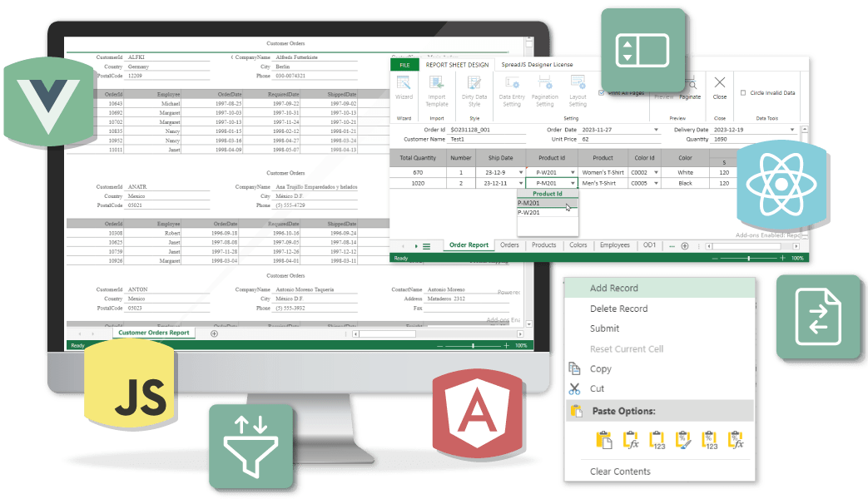Switch to the Employees sheet tab
Viewport: 868px width, 499px height.
click(x=614, y=245)
